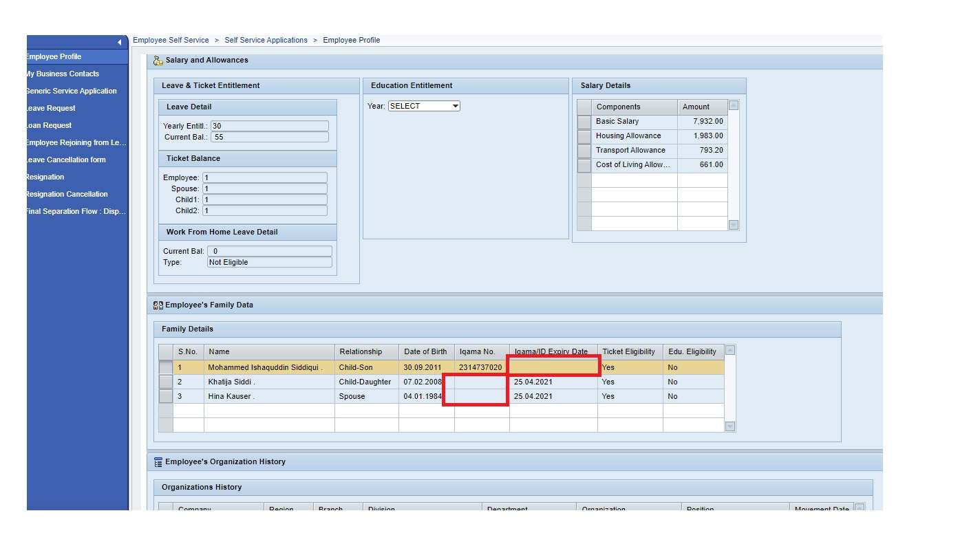Click the 1,983.00 amount cell
Screen dimensions: 980x555
tap(703, 136)
